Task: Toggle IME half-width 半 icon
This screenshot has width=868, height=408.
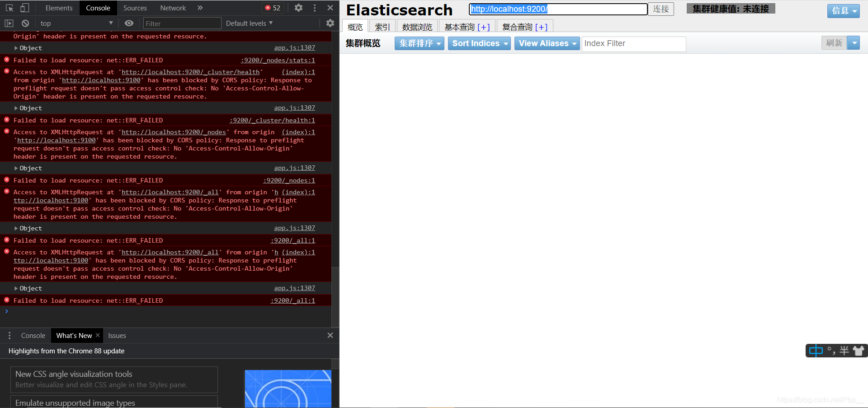Action: tap(844, 351)
